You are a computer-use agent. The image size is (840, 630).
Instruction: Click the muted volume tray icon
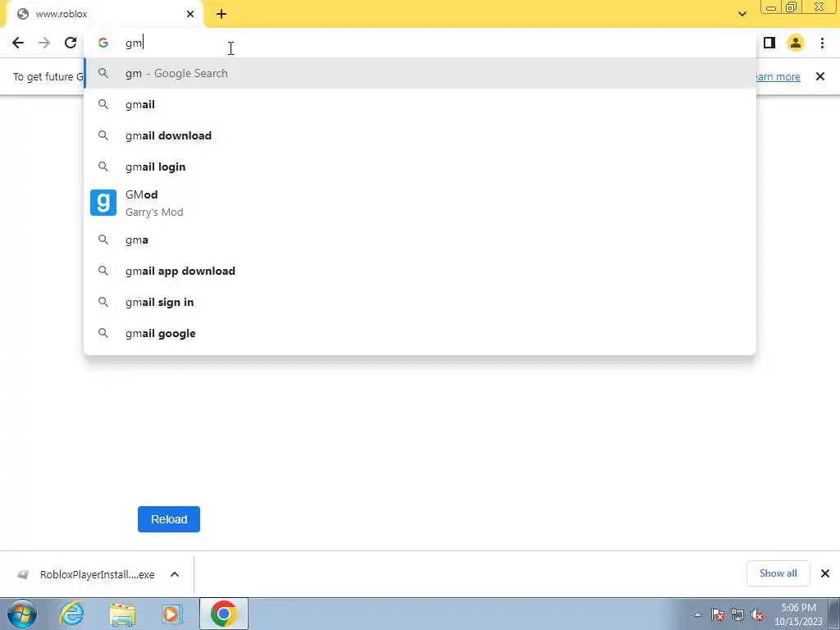click(757, 615)
